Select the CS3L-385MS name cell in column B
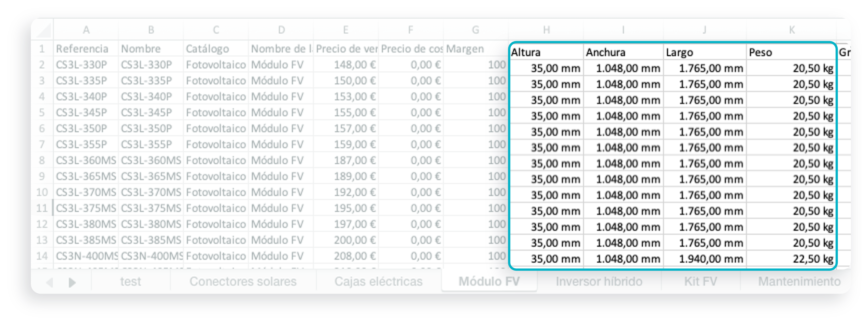This screenshot has width=868, height=324. (151, 240)
